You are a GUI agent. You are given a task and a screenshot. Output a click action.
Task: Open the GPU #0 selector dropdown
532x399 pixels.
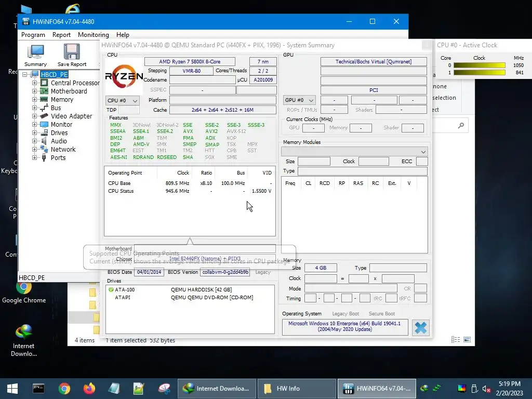tap(299, 100)
